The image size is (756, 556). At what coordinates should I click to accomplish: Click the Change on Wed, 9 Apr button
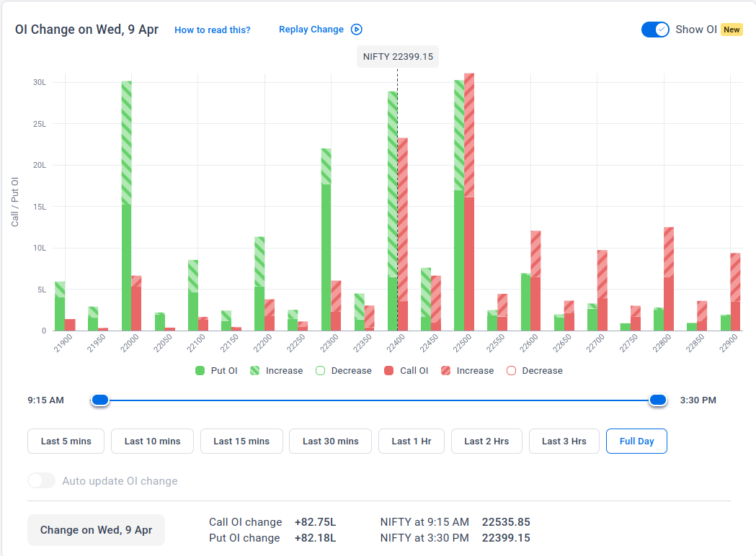96,530
